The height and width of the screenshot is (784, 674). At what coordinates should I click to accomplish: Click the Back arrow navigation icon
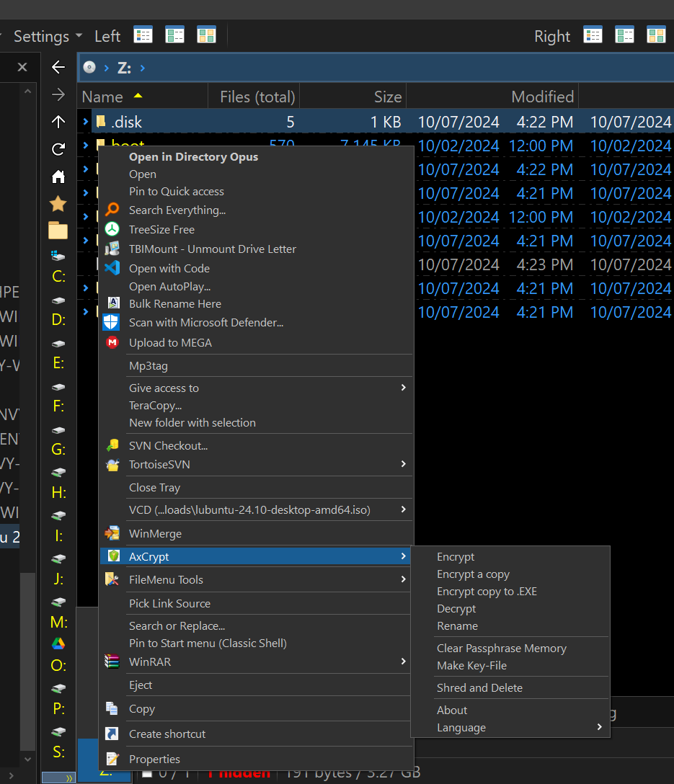pyautogui.click(x=58, y=67)
